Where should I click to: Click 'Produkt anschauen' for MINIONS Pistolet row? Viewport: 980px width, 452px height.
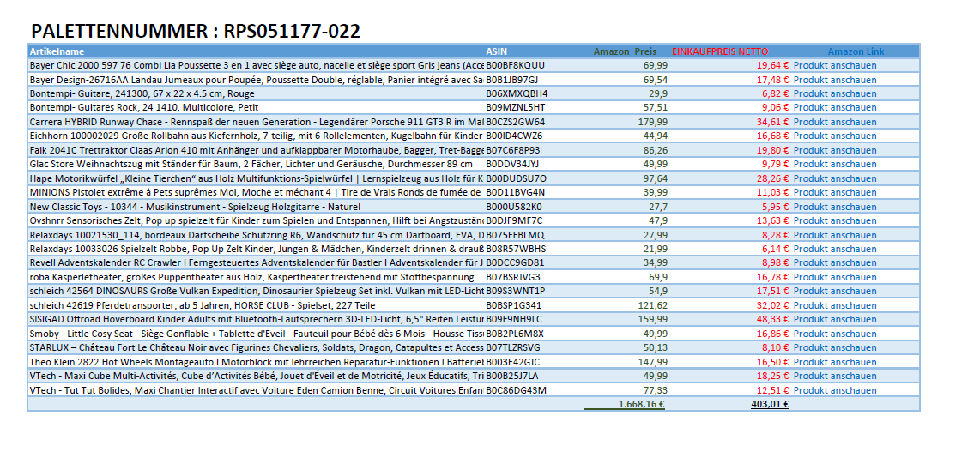point(834,192)
